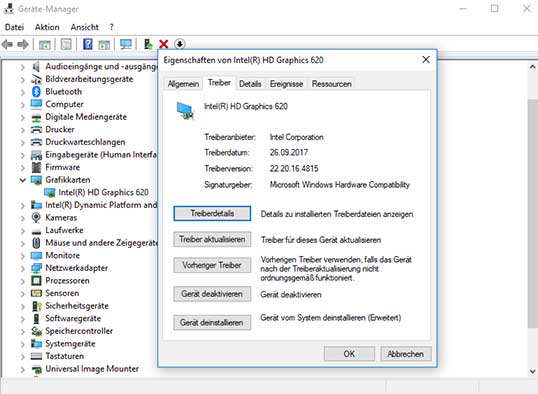Click the Treiberdetails button

pyautogui.click(x=212, y=213)
